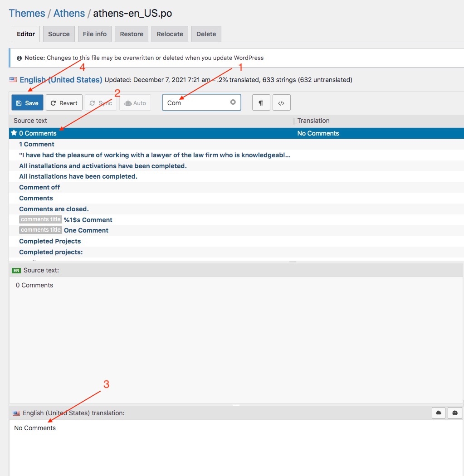Click into the translation text area

236,449
